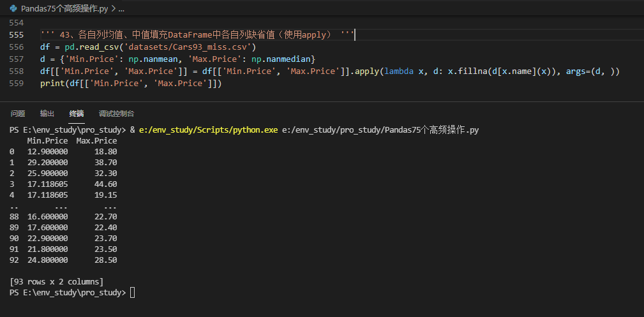Click value 19.15 in terminal row 4

point(105,195)
